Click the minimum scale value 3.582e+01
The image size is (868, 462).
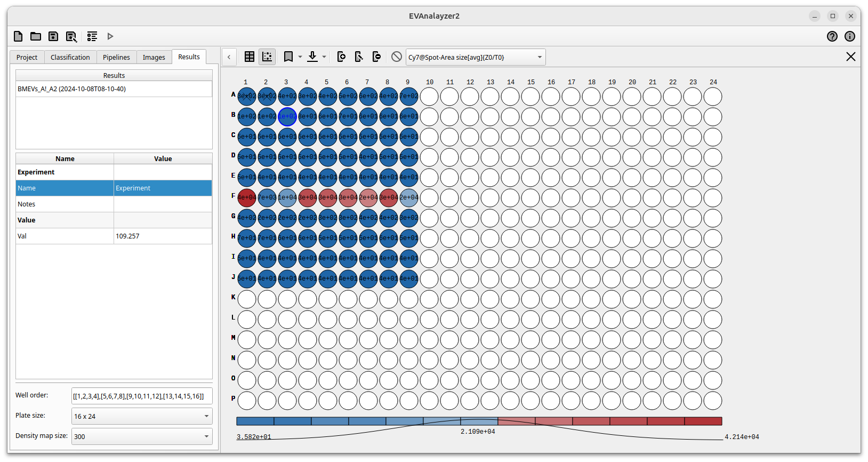[x=254, y=437]
